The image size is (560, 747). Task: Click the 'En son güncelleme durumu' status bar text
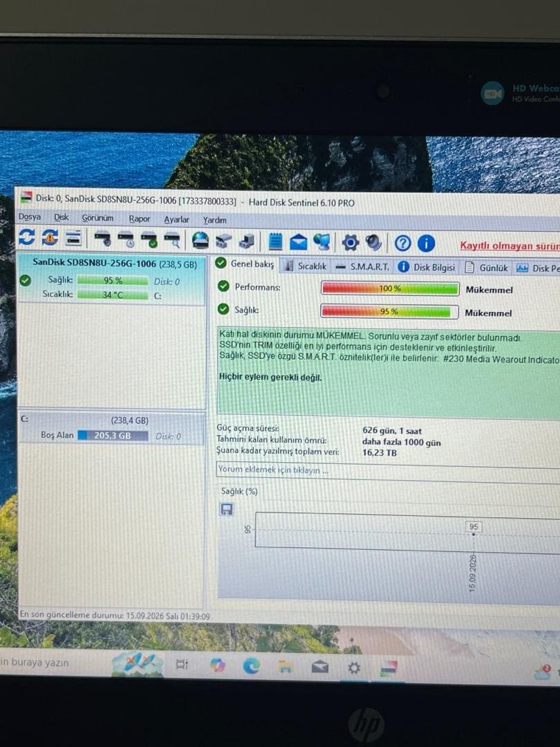[x=114, y=616]
